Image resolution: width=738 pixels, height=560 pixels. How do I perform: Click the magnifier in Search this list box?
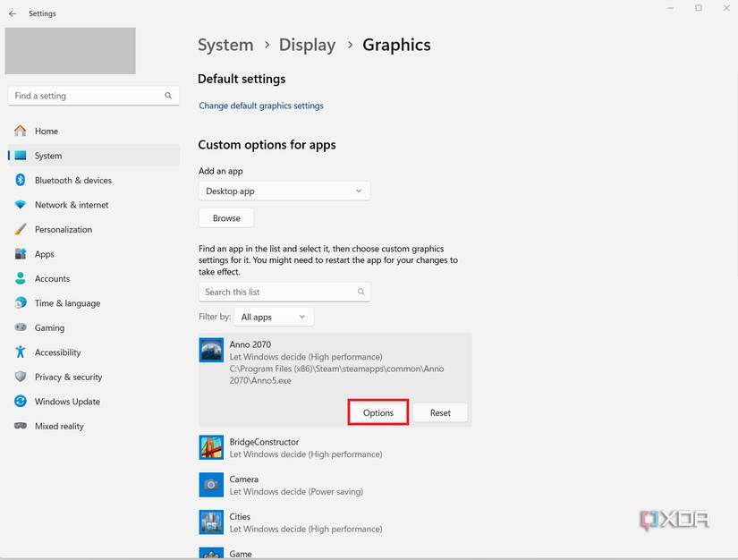click(x=361, y=292)
